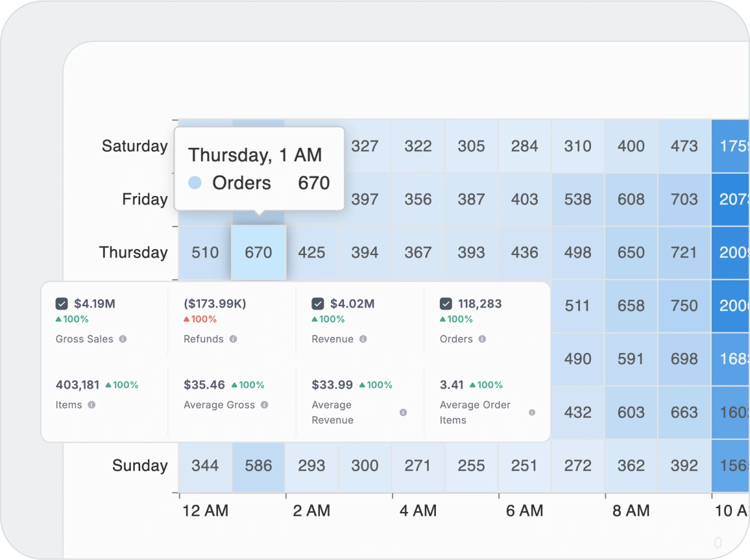Select the 586 cell in the Sunday row

(x=258, y=466)
